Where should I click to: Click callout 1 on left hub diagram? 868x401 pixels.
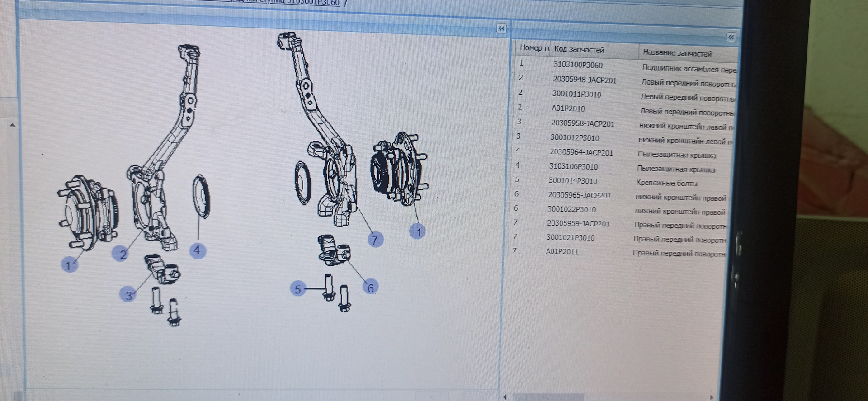(69, 264)
